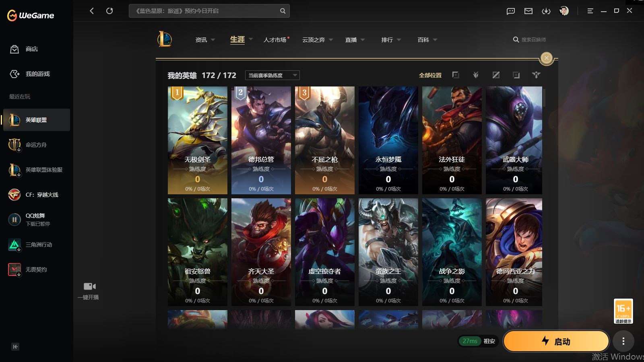
Task: Select CF: 穿越火线 in the game list
Action: (37, 195)
